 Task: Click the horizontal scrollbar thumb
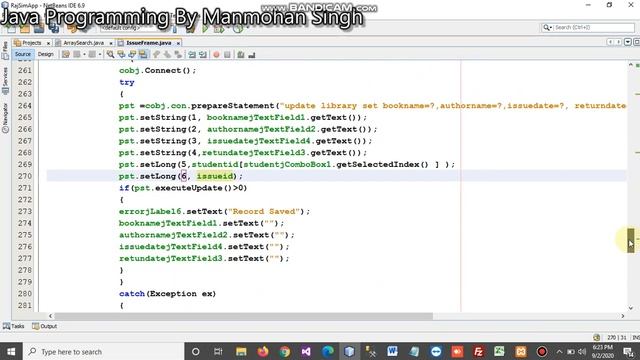point(243,316)
